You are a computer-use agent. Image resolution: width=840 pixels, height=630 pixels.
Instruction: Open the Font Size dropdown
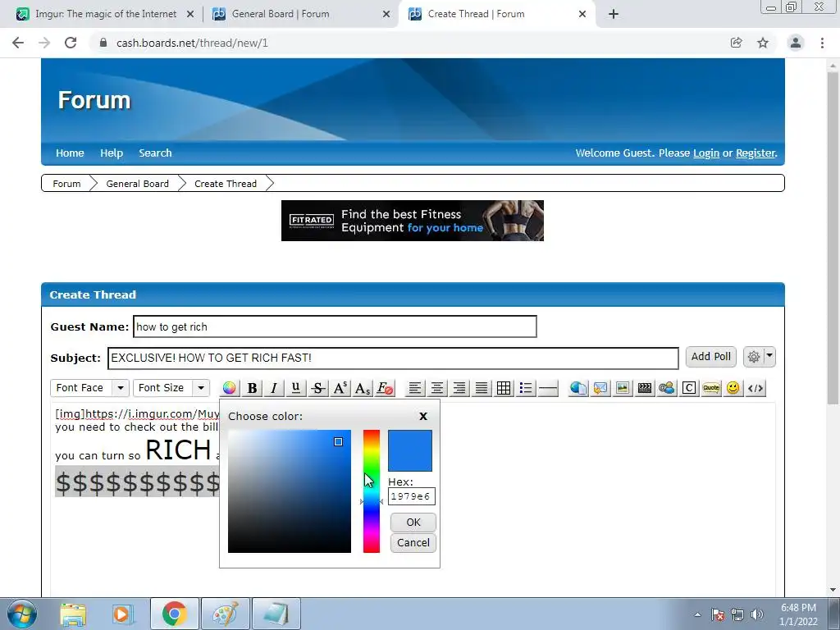(171, 387)
